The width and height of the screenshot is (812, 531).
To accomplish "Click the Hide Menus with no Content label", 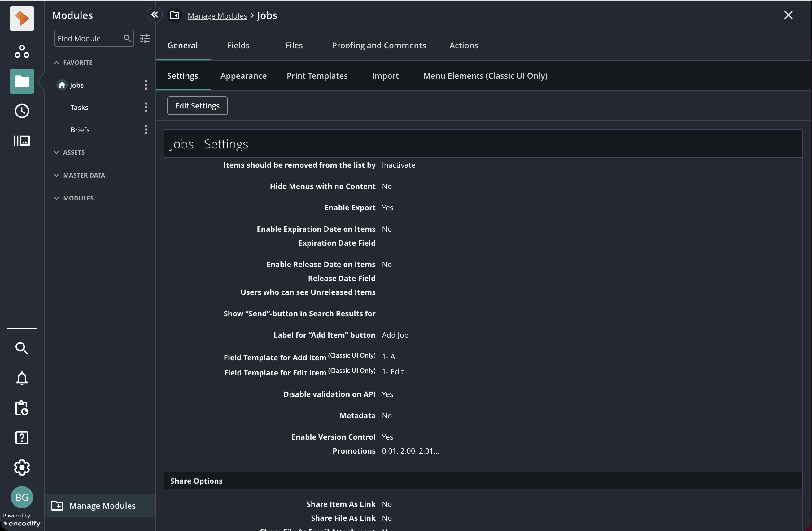I will coord(322,186).
